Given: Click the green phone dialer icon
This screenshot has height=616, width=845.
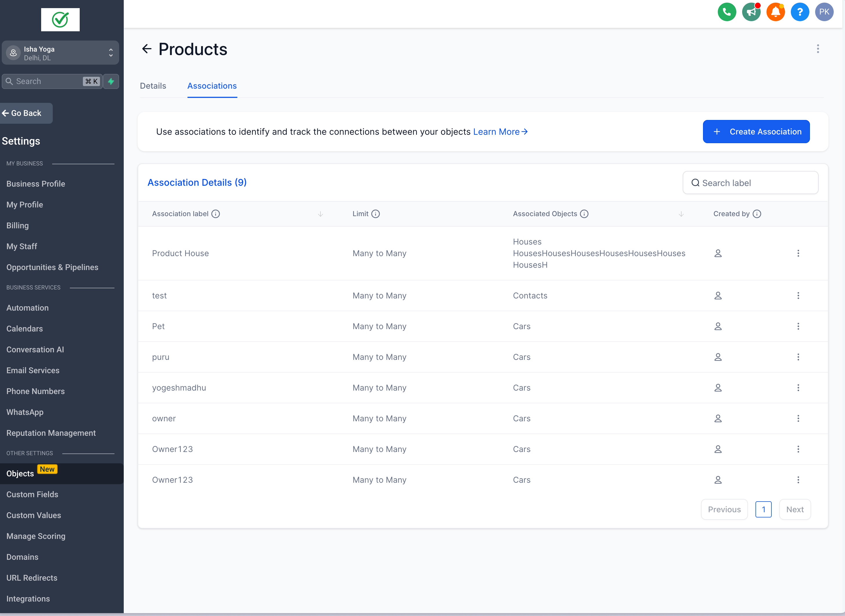Looking at the screenshot, I should coord(726,12).
